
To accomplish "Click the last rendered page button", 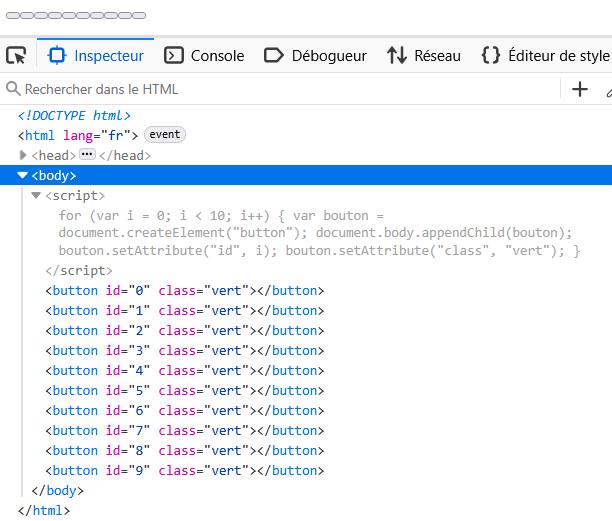I will (x=139, y=16).
